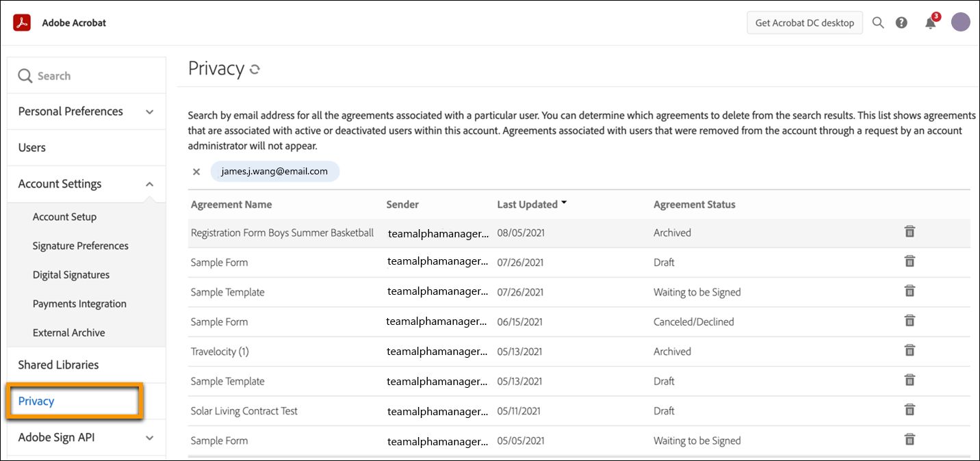Open the Users menu item

(x=32, y=148)
